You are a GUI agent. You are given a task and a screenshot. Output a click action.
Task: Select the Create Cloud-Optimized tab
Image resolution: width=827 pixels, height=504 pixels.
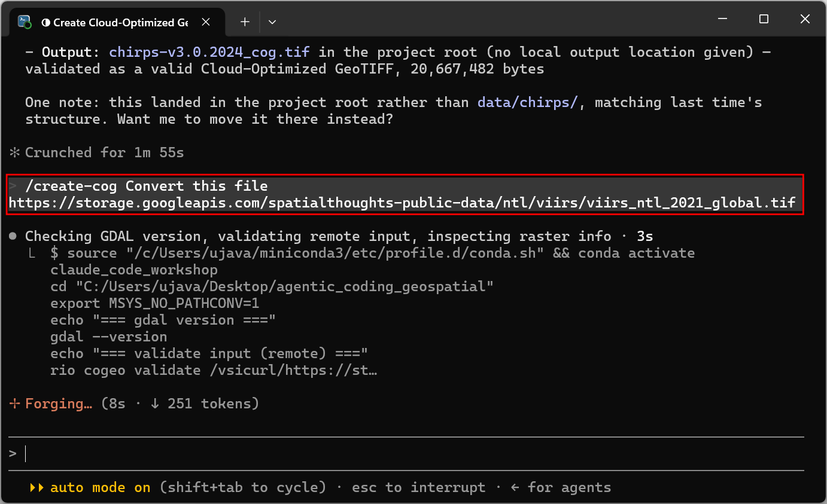pyautogui.click(x=117, y=22)
